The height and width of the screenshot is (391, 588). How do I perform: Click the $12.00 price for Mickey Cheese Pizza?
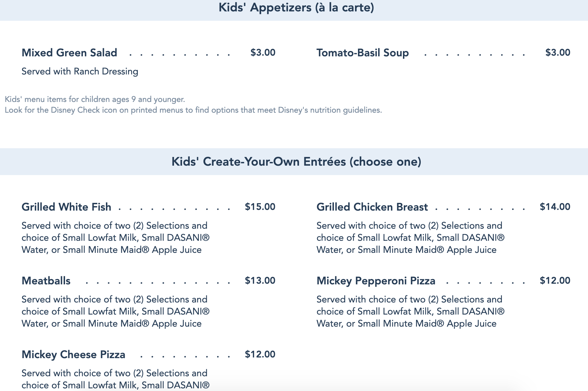(260, 354)
